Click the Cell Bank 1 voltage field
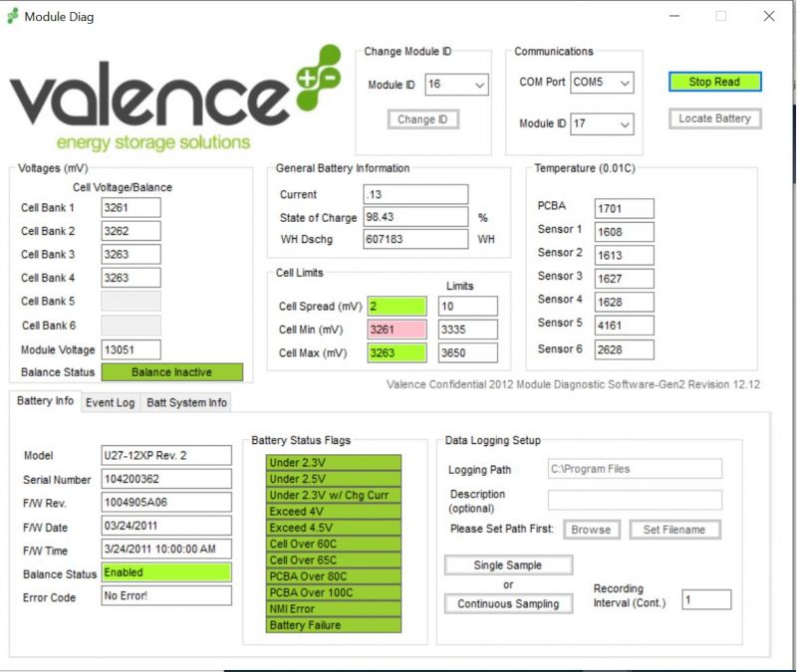The image size is (797, 672). (132, 208)
